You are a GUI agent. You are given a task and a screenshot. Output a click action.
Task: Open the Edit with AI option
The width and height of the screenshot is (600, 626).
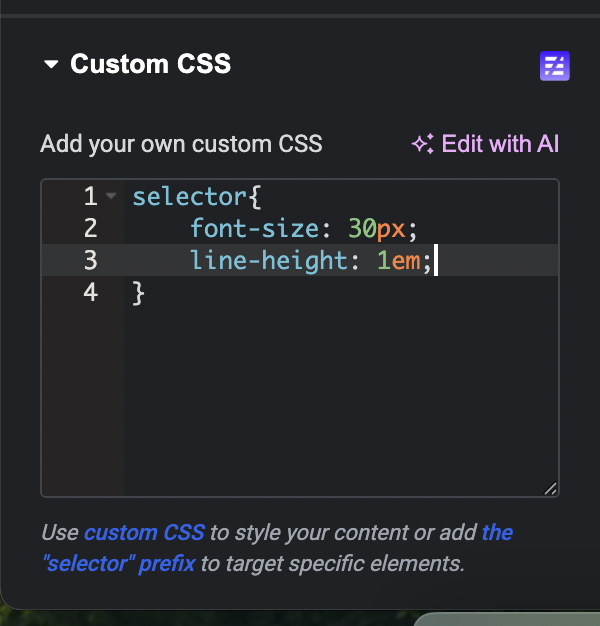499,144
